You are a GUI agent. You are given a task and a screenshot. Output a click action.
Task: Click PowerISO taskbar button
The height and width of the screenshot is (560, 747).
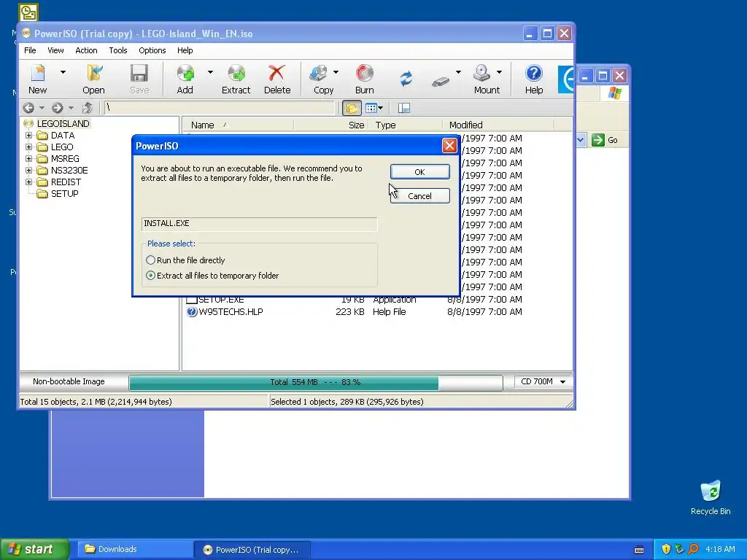click(252, 550)
